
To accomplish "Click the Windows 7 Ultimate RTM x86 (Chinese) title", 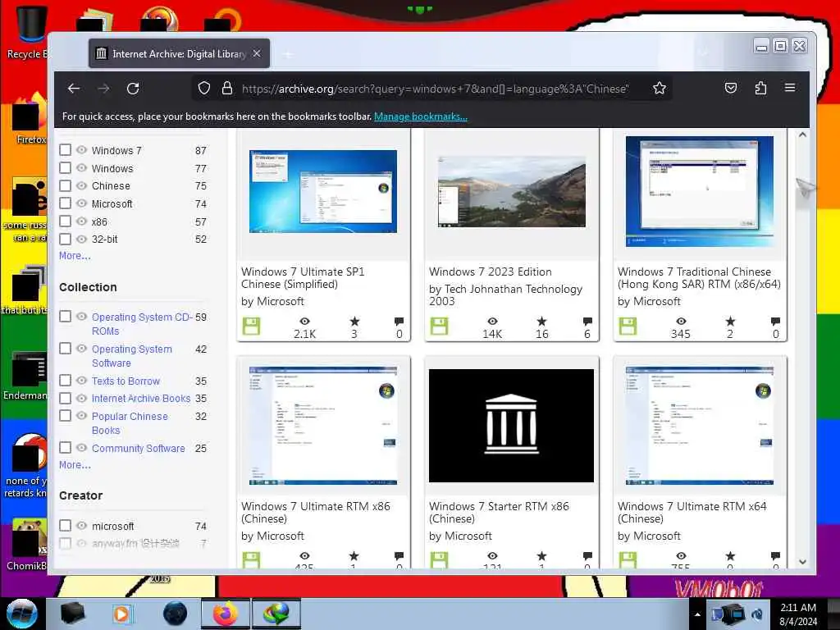I will coord(316,512).
